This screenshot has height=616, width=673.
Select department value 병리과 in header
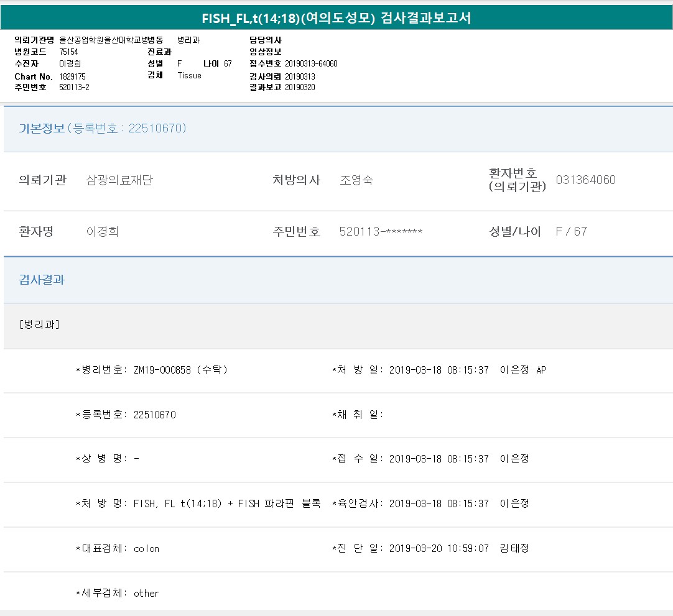(x=188, y=40)
